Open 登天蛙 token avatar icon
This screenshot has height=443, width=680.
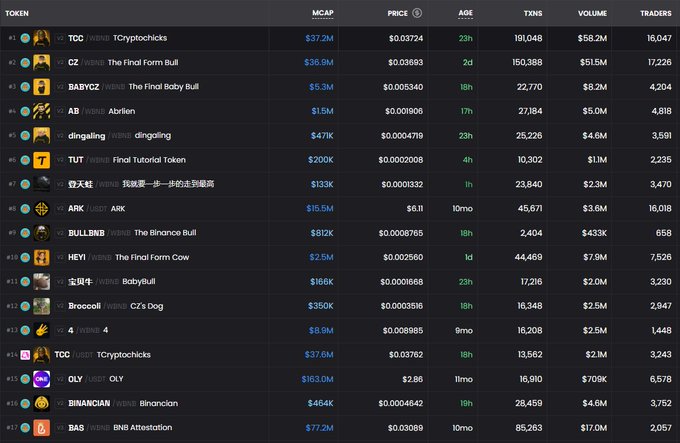coord(42,184)
